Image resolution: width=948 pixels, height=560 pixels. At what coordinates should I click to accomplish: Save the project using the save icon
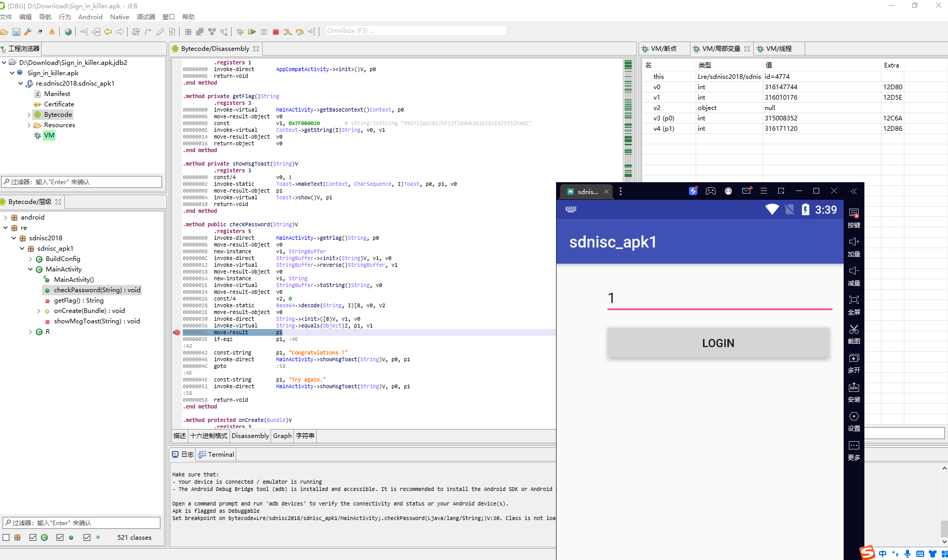(x=16, y=32)
